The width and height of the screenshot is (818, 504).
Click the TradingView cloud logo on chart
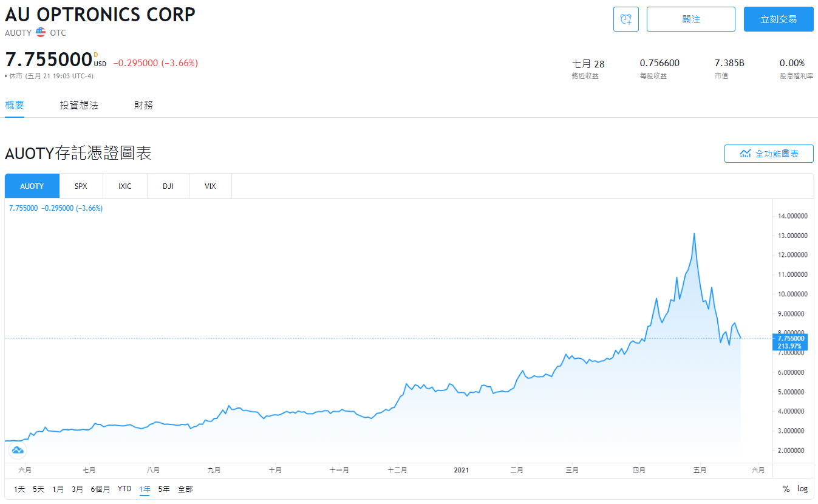18,450
